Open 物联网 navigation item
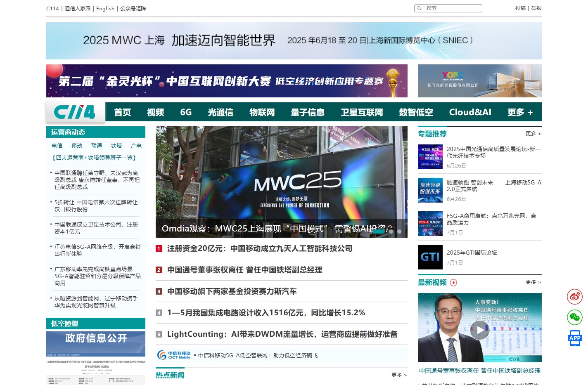 coord(262,112)
